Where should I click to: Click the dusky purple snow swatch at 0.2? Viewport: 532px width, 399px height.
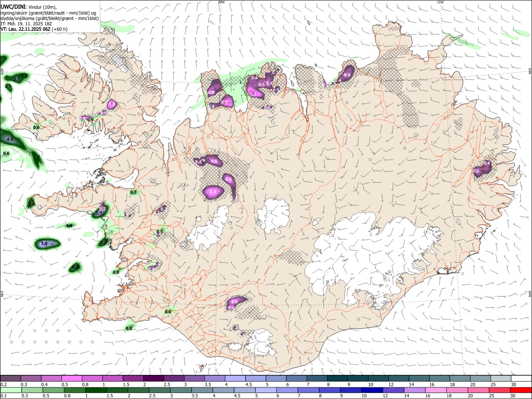(x=10, y=378)
